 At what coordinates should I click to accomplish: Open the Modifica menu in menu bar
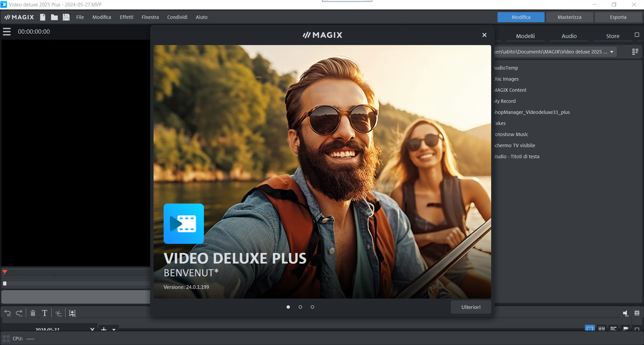coord(102,17)
